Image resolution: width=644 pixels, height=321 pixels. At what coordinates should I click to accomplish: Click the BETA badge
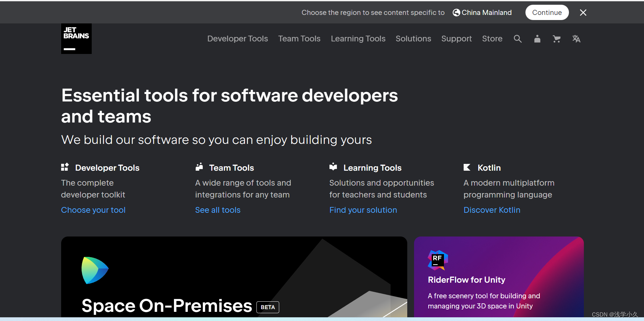click(x=268, y=307)
